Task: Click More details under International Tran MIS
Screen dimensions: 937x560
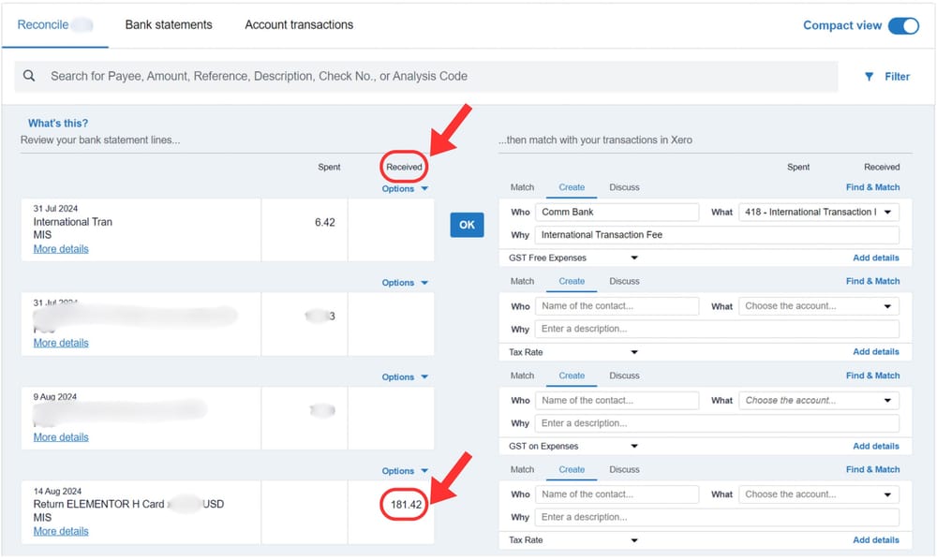Action: pyautogui.click(x=60, y=248)
